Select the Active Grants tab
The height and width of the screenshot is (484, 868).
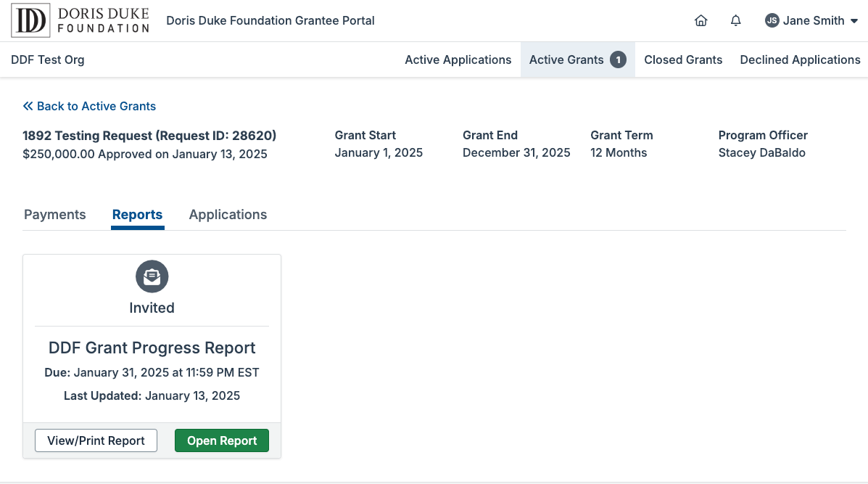coord(577,60)
